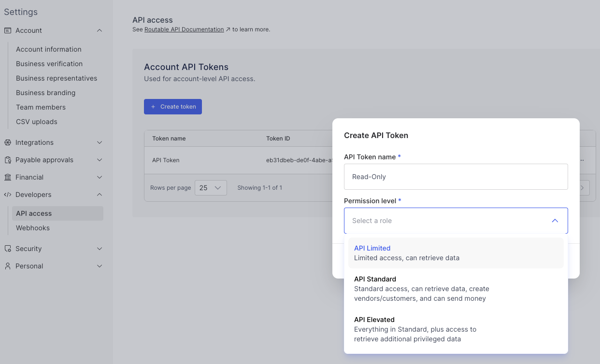Go to Team members settings

[x=41, y=107]
